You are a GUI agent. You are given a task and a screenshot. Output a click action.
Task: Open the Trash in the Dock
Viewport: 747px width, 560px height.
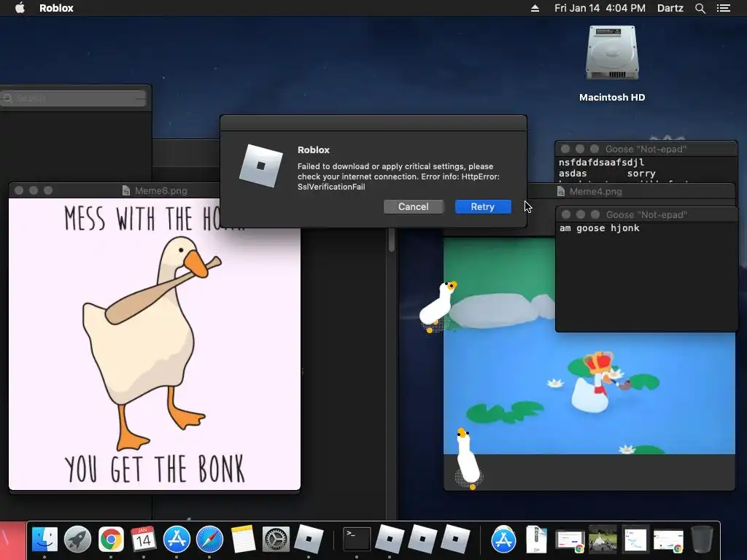(702, 540)
